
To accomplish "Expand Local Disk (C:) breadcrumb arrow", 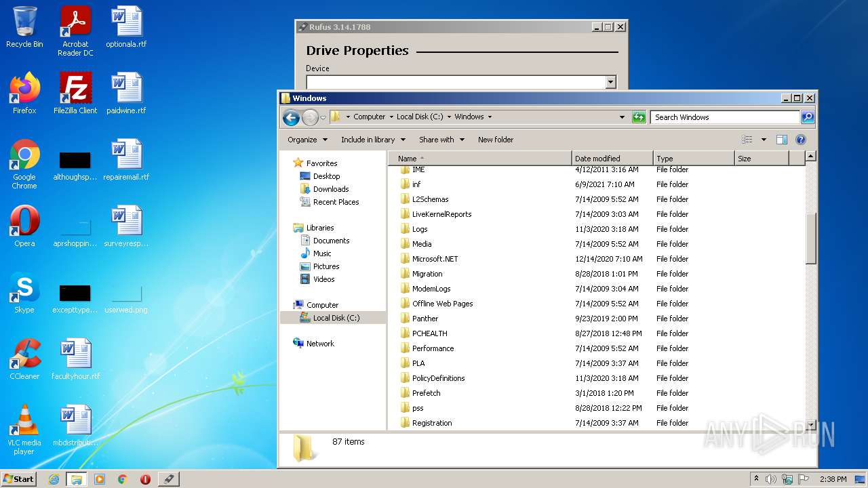I will pos(450,117).
